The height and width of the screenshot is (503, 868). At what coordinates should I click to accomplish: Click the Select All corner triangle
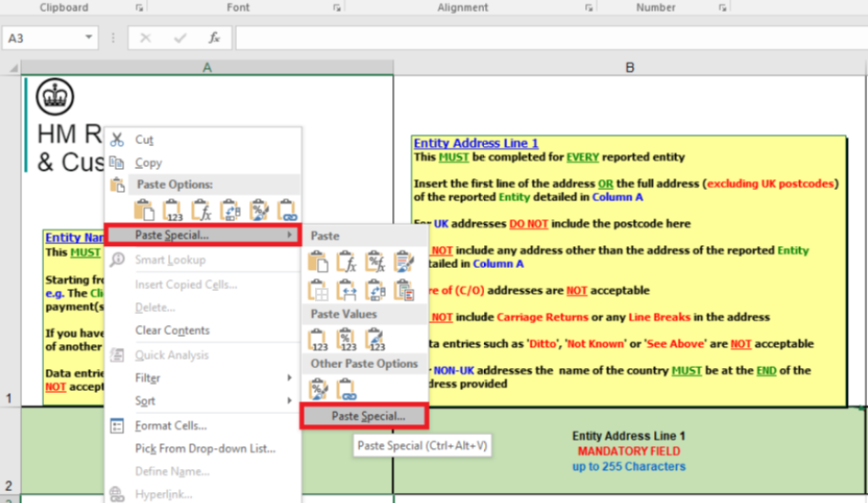[12, 68]
